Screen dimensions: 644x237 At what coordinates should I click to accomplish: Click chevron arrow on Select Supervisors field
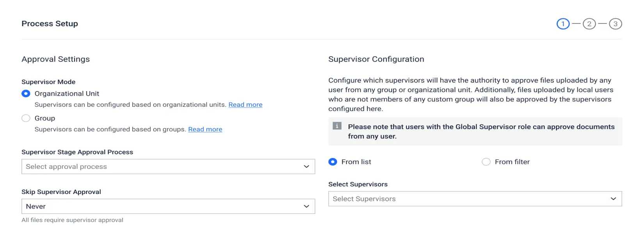pyautogui.click(x=613, y=199)
